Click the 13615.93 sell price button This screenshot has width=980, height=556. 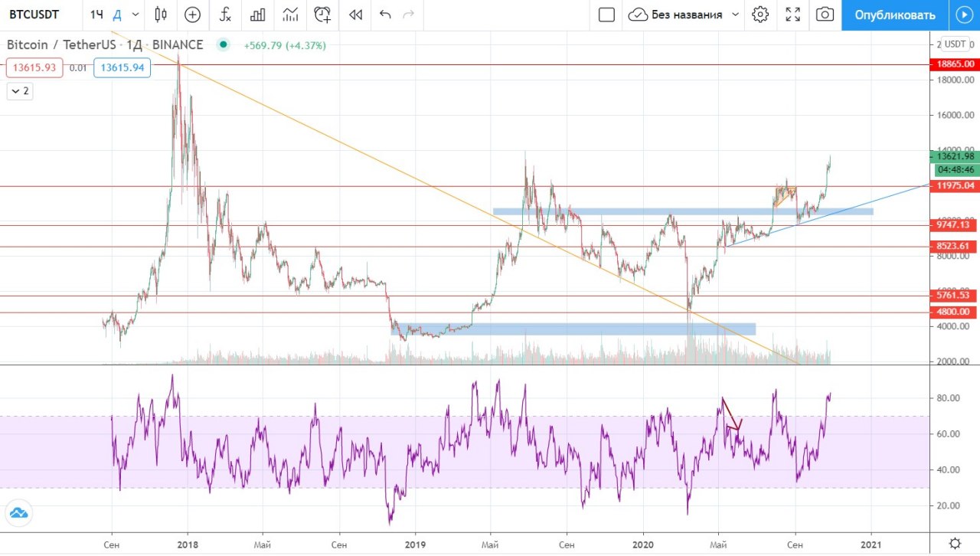[34, 68]
